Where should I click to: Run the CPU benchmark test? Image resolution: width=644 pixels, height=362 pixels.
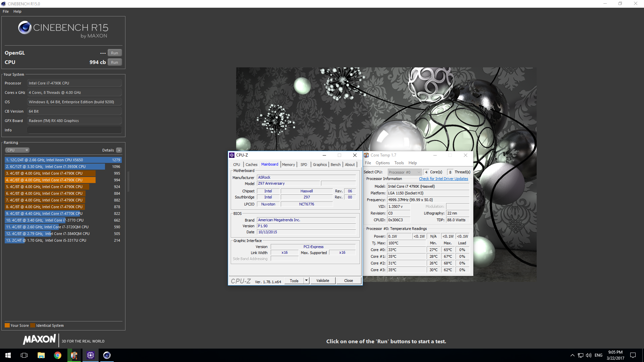click(x=114, y=62)
